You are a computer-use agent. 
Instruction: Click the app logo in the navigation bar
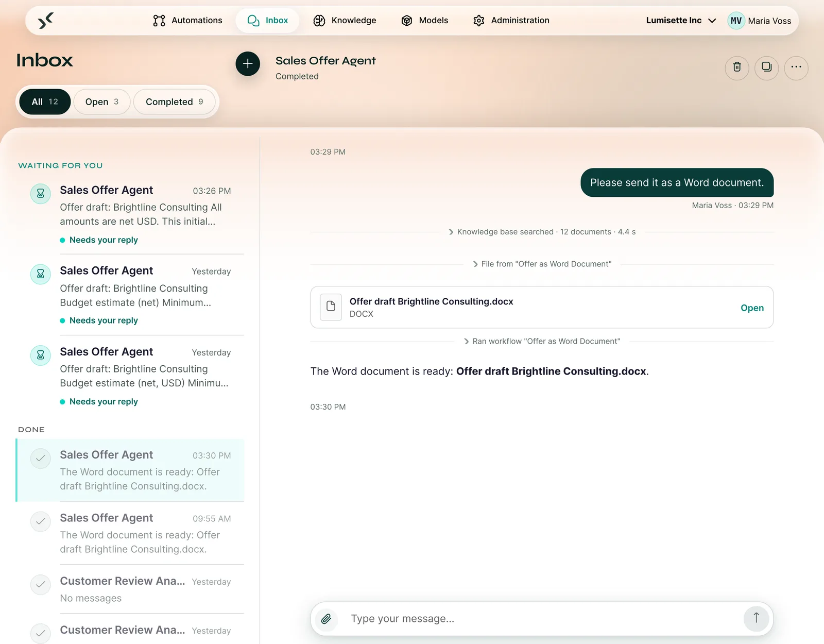[x=46, y=21]
